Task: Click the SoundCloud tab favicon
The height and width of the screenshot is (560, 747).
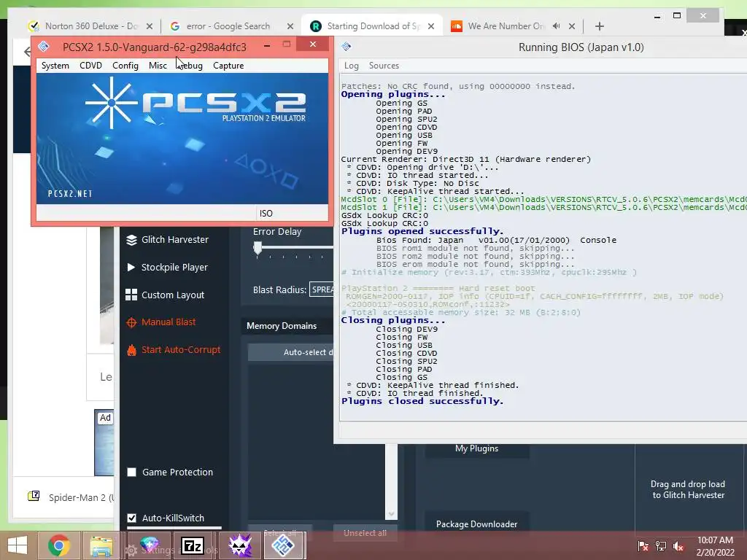Action: pyautogui.click(x=457, y=26)
